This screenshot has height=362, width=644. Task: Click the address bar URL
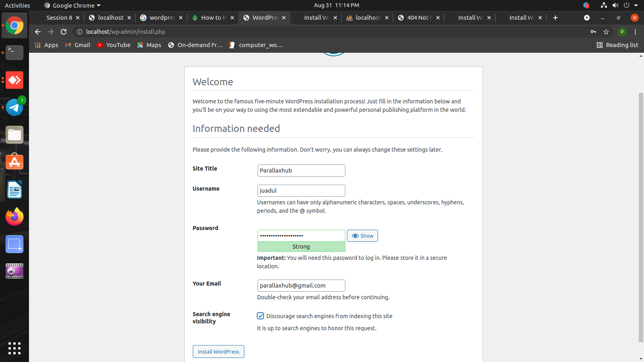point(125,32)
